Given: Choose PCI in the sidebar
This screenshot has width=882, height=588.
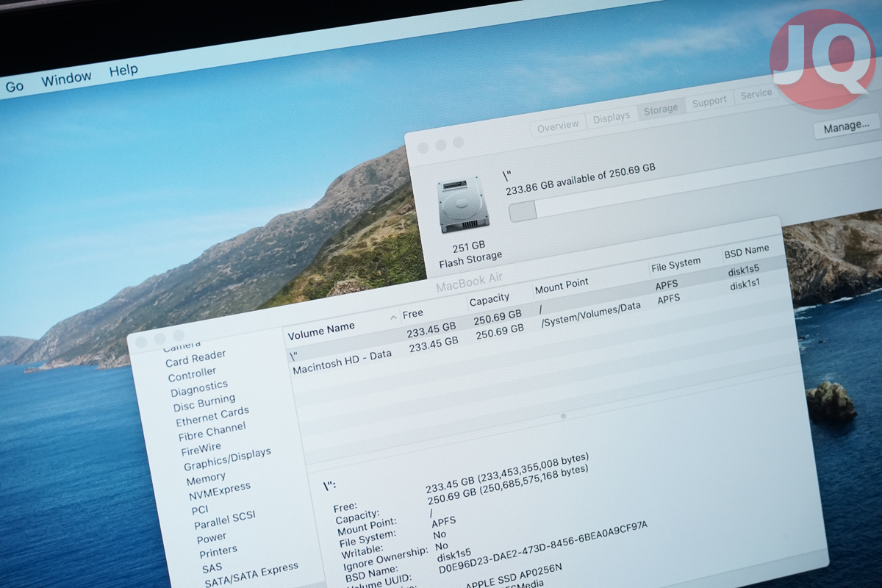Looking at the screenshot, I should click(x=200, y=509).
